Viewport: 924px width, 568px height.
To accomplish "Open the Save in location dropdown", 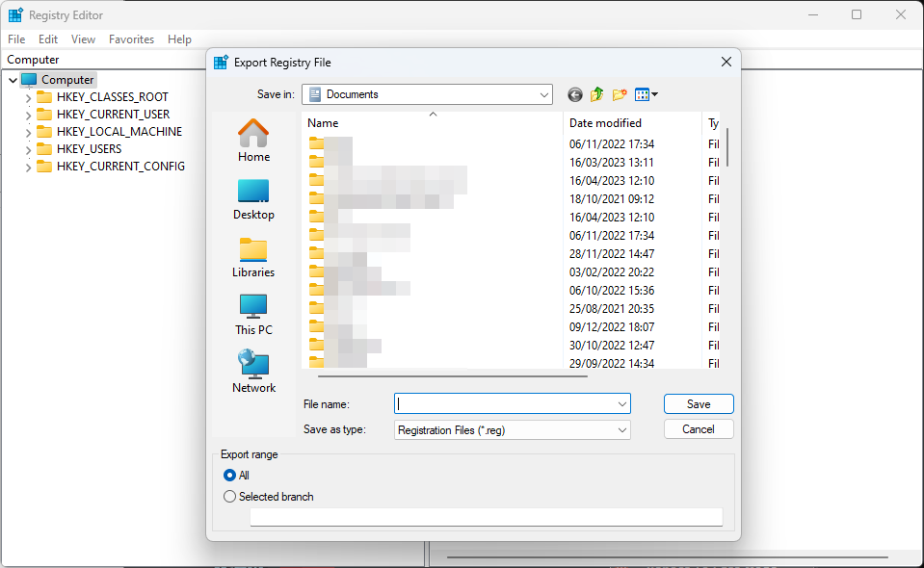I will point(427,94).
